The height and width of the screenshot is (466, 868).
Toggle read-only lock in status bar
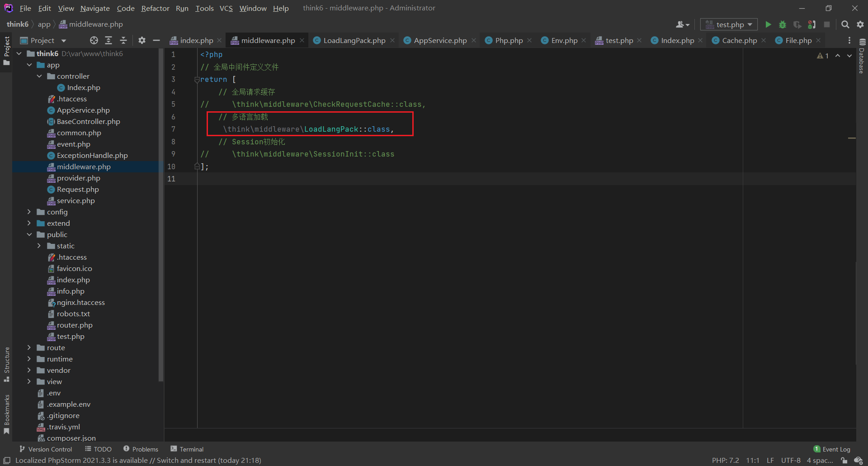[844, 461]
